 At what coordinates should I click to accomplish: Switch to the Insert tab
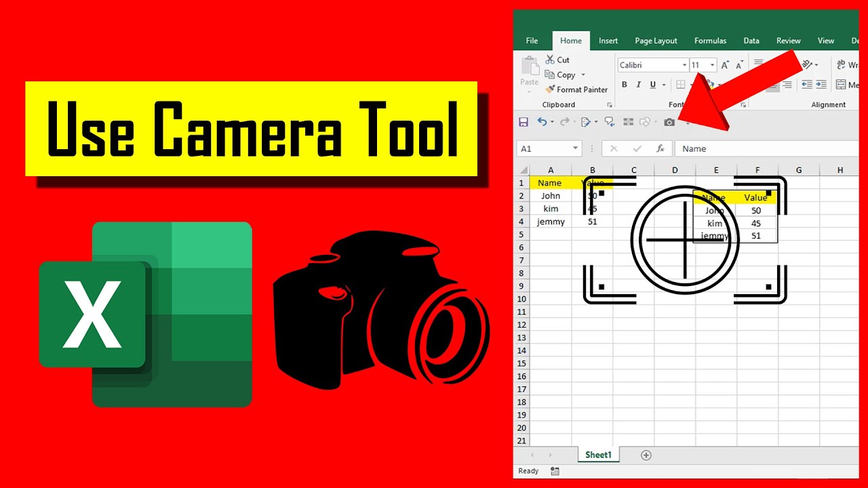[x=608, y=41]
